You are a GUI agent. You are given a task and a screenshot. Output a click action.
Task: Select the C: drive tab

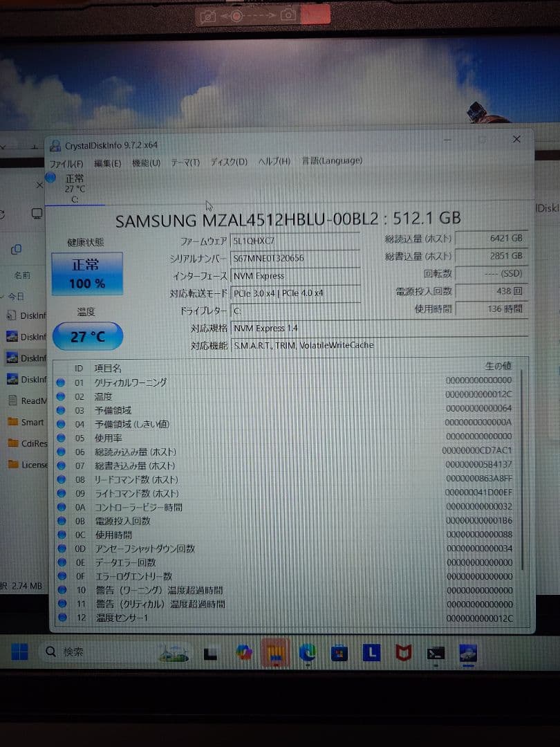pyautogui.click(x=75, y=187)
